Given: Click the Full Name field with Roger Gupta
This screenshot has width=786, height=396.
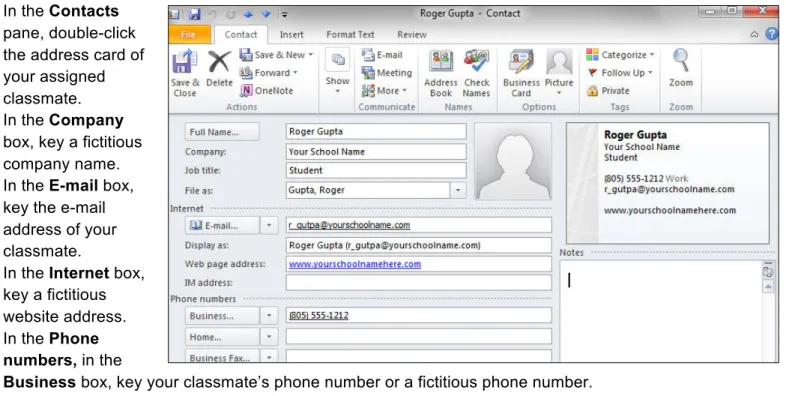Looking at the screenshot, I should (376, 131).
